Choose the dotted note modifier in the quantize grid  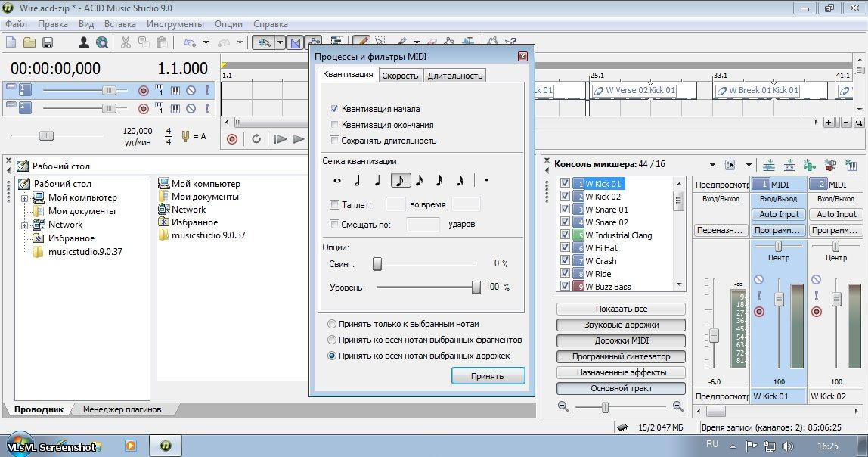click(487, 180)
